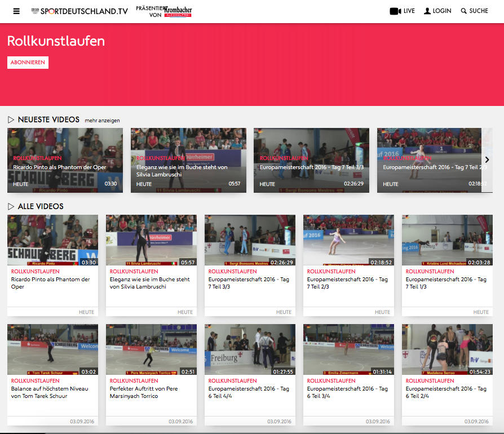Image resolution: width=504 pixels, height=434 pixels.
Task: Open the NEUESTE VIDEOS heading
Action: coord(48,120)
